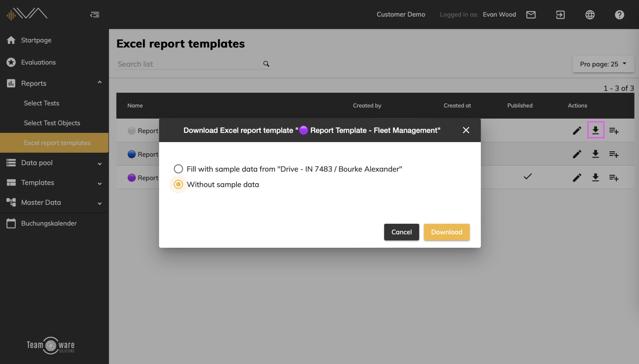Click add-to-list icon for blue-dot template
639x364 pixels.
tap(614, 154)
